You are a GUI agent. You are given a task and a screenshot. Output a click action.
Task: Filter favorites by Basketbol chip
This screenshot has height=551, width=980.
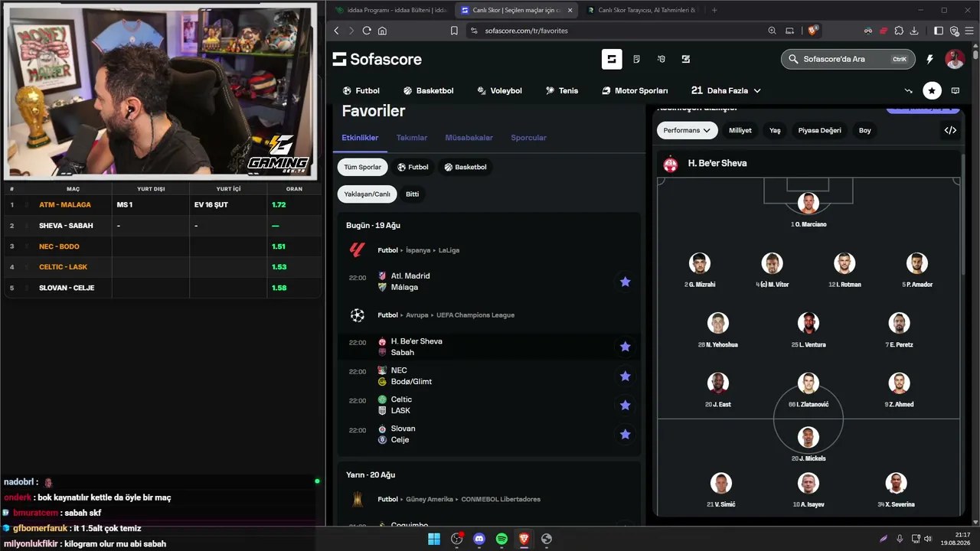click(464, 167)
